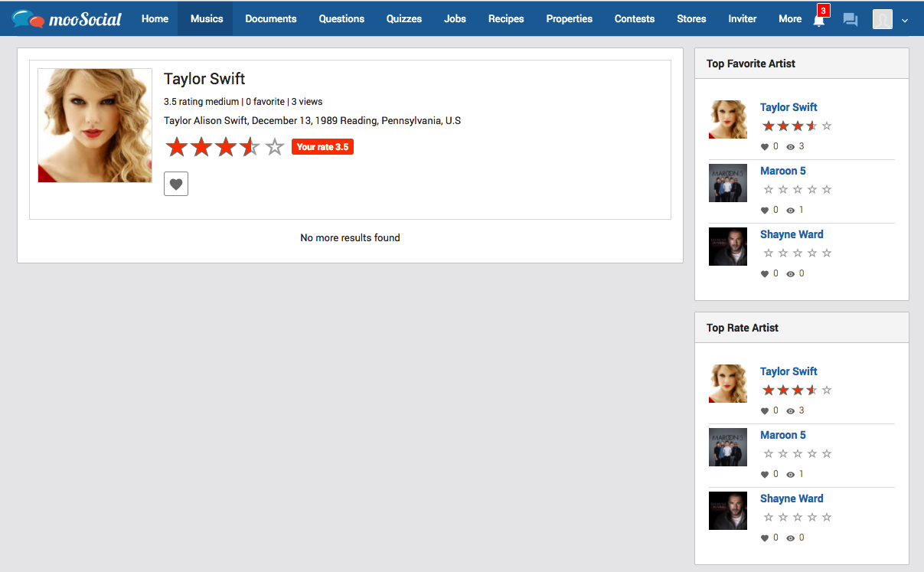Click heart icon under Taylor Swift, Top Rate Artist
Image resolution: width=924 pixels, height=572 pixels.
coord(765,411)
